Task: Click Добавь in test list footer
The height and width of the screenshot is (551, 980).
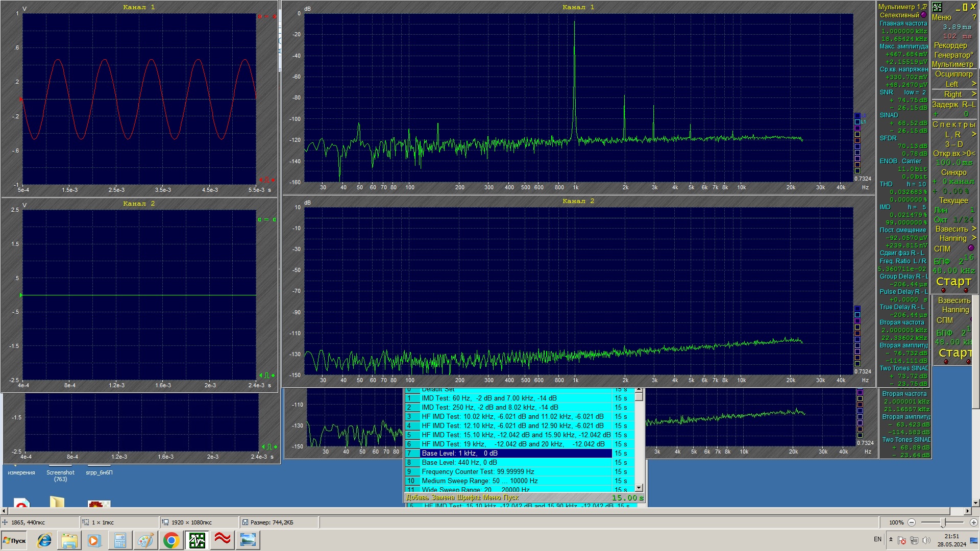Action: 418,497
